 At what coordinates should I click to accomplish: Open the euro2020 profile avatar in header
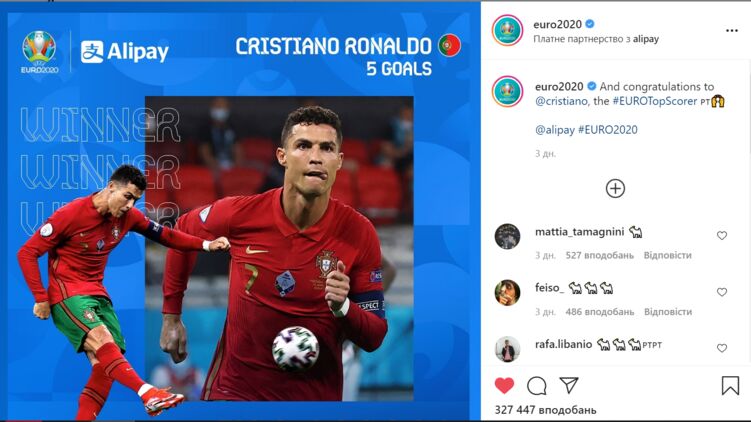[507, 30]
